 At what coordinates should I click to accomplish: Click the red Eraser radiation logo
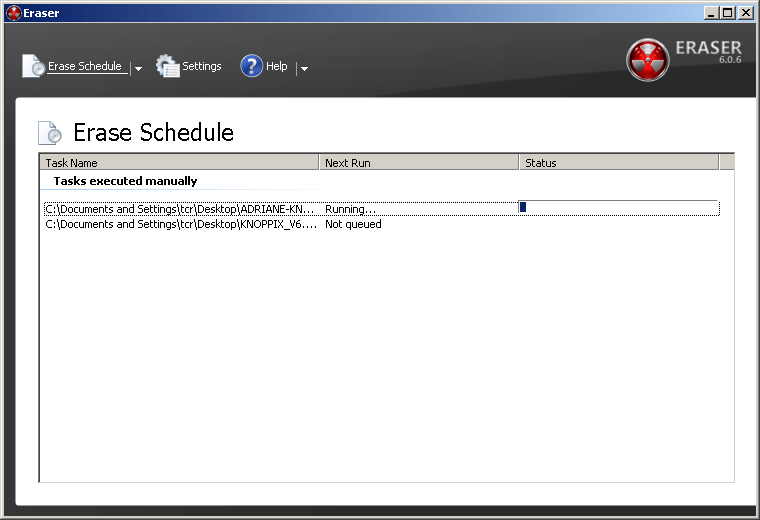pos(648,60)
